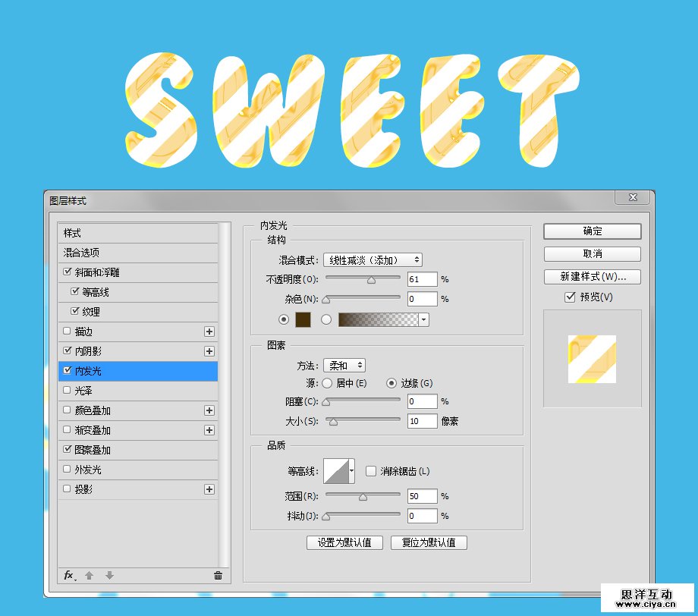Click 新建样式(W)... button
The height and width of the screenshot is (616, 698).
[593, 276]
